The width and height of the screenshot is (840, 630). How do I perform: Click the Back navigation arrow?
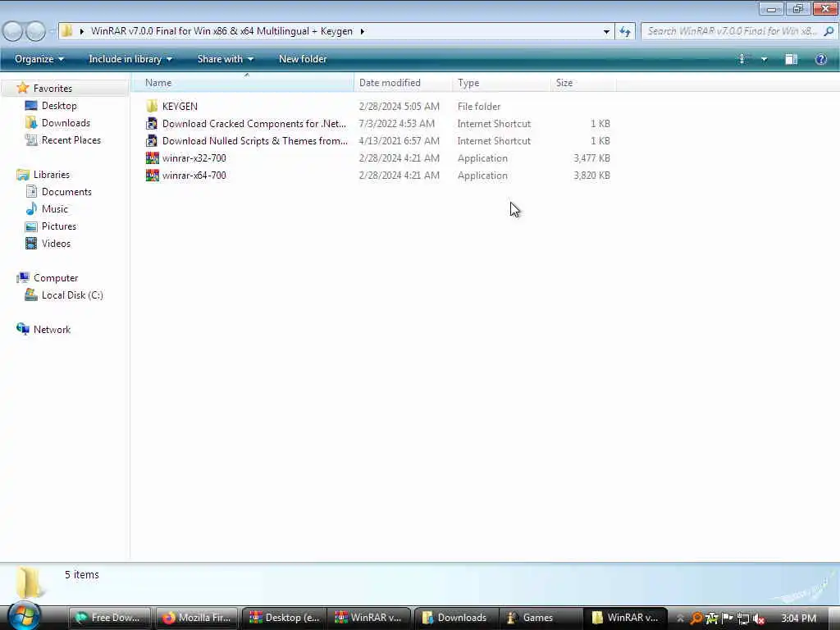pos(13,31)
